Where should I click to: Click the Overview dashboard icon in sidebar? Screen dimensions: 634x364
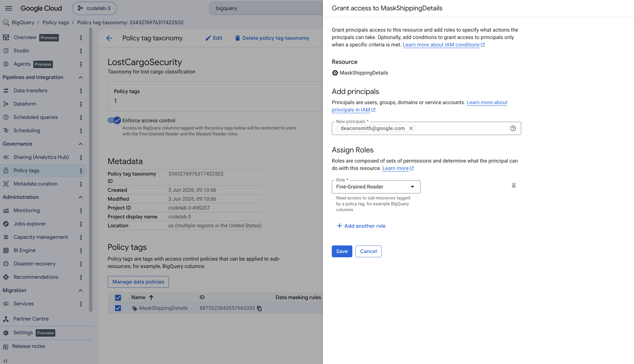[x=6, y=38]
